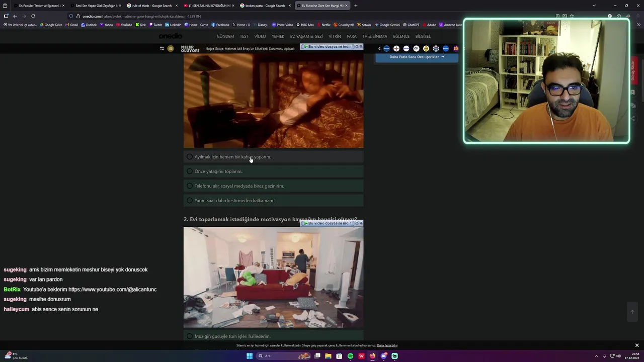Close the top 'Bu video dosyasını indir' popup
644x362 pixels.
point(361,46)
